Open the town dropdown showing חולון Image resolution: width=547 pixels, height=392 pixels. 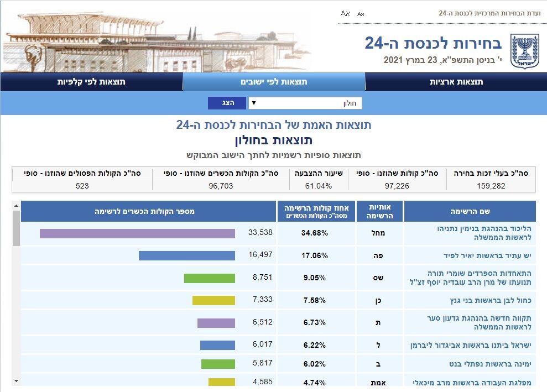point(305,103)
